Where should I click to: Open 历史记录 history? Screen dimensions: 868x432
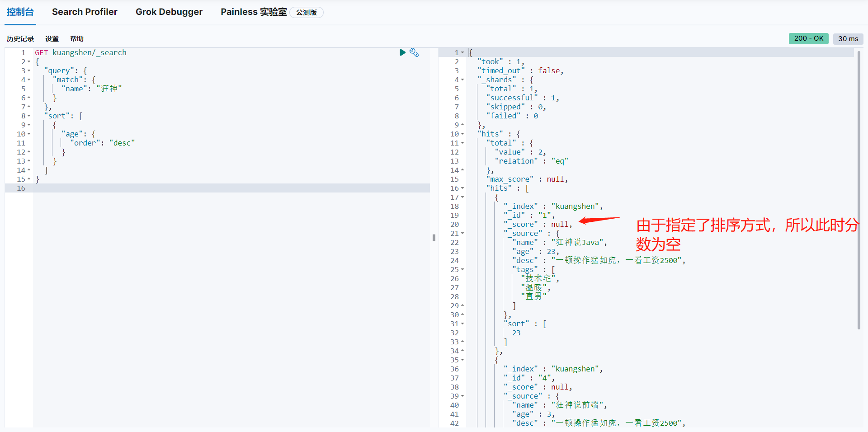[x=20, y=39]
